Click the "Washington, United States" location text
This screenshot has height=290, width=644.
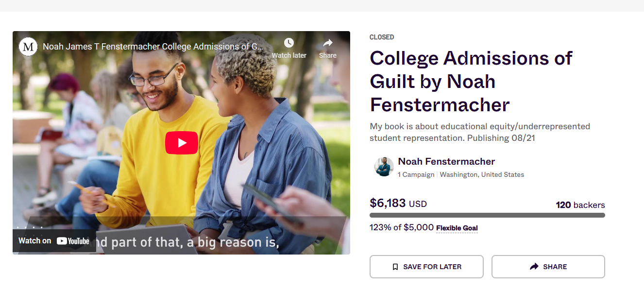coord(482,175)
